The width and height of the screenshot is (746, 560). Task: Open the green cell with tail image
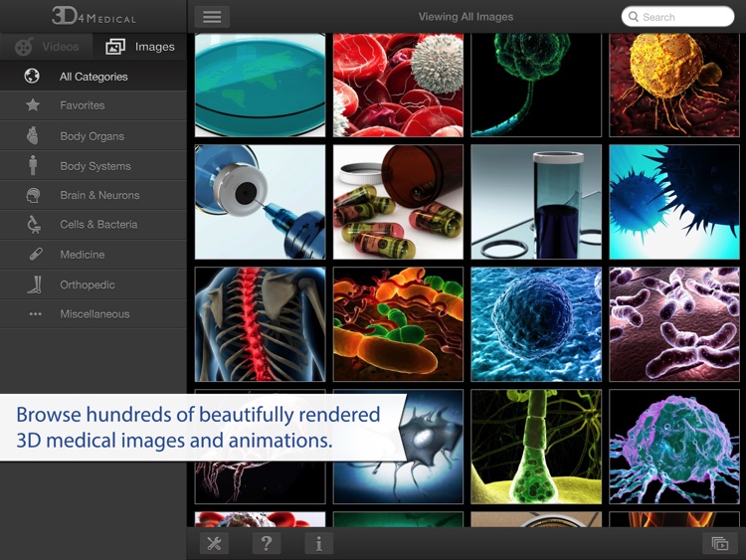(x=536, y=85)
